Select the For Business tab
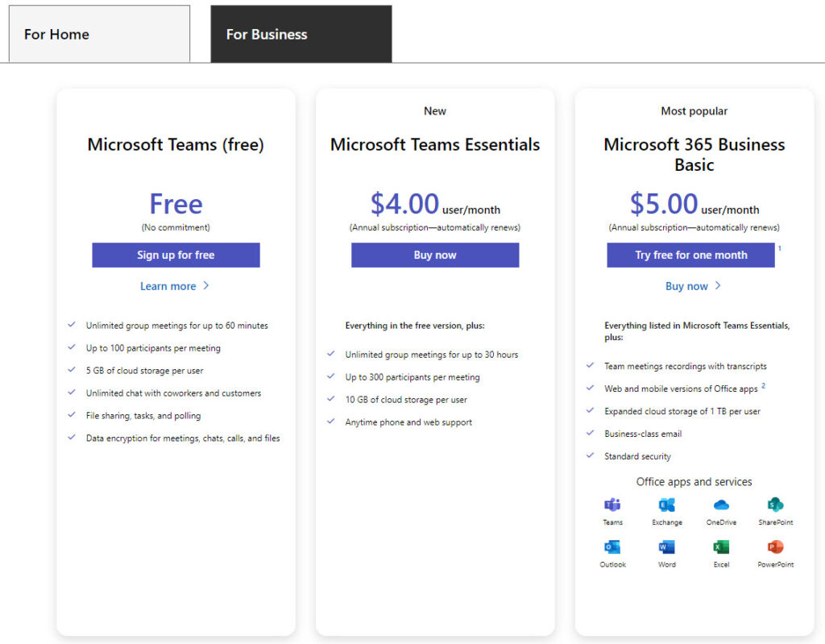The width and height of the screenshot is (825, 644). coord(301,34)
